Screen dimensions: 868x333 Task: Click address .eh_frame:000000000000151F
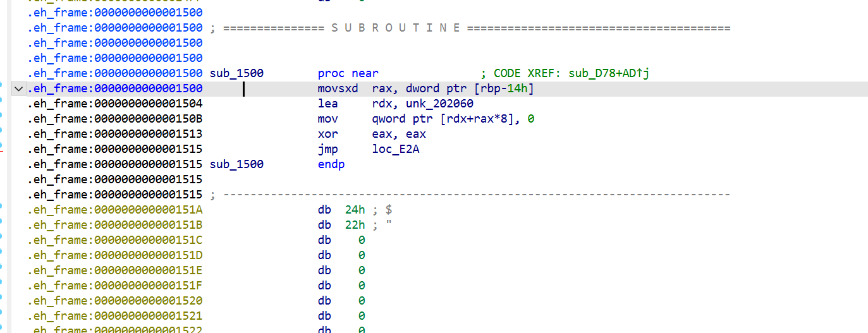point(115,286)
